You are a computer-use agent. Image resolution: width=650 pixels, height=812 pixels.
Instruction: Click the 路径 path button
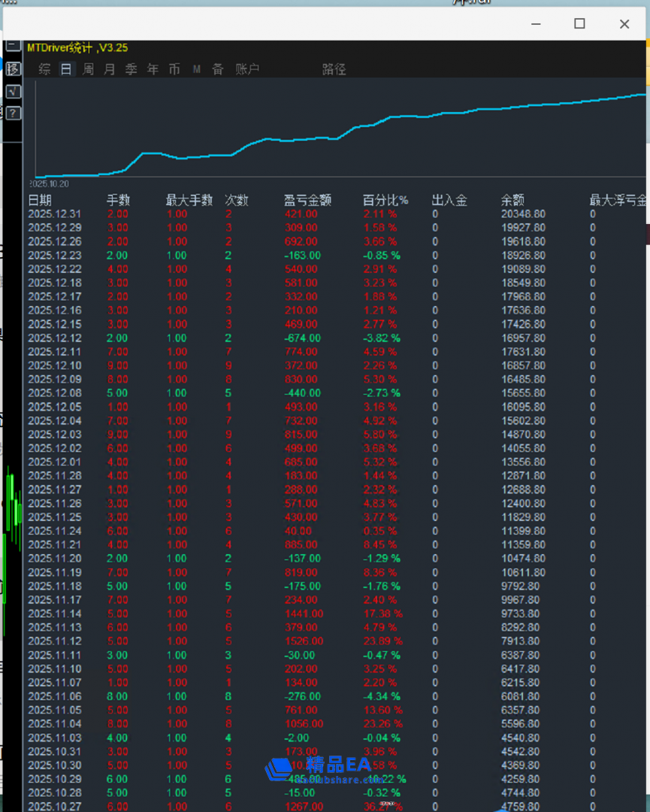[334, 69]
